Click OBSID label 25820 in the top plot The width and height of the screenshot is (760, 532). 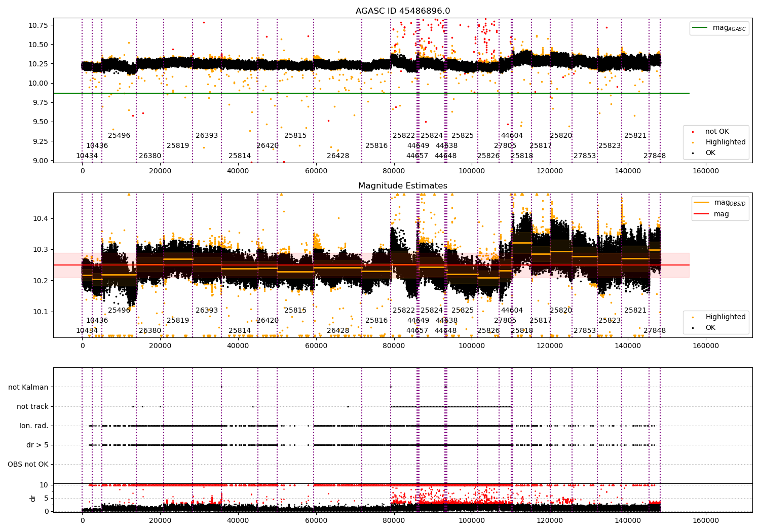[561, 136]
